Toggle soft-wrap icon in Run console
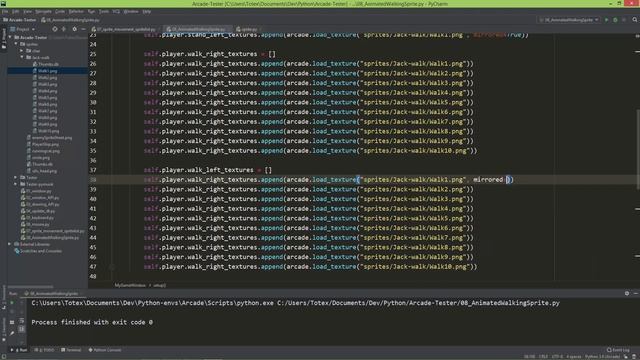This screenshot has width=640, height=360. pyautogui.click(x=22, y=320)
